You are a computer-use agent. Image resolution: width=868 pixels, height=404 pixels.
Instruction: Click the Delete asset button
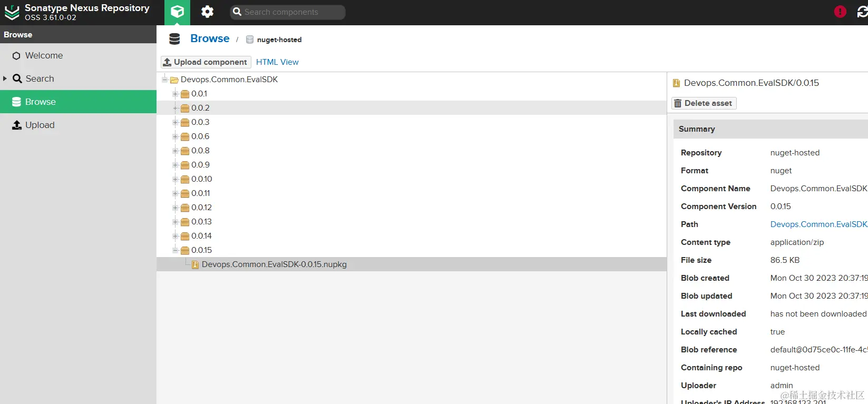pyautogui.click(x=704, y=103)
